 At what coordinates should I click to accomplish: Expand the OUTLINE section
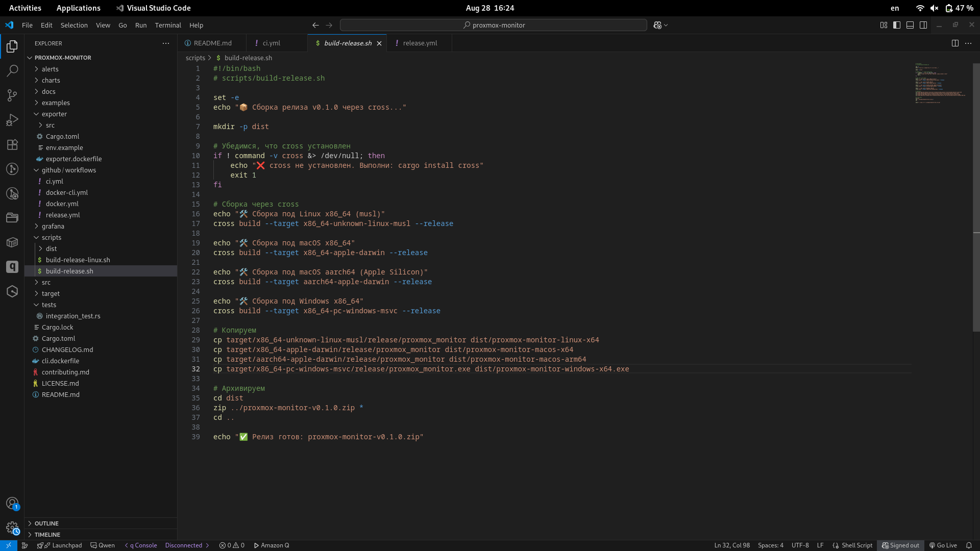[101, 523]
